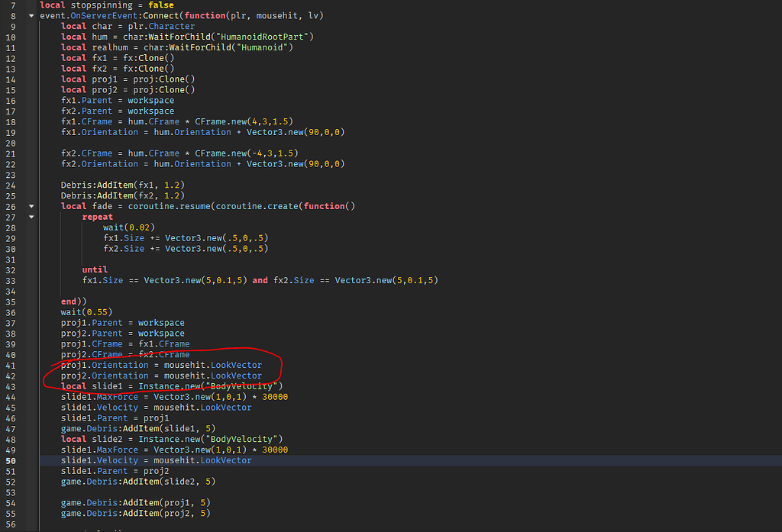782x532 pixels.
Task: Collapse the repeat block fold on line 27
Action: pos(31,216)
